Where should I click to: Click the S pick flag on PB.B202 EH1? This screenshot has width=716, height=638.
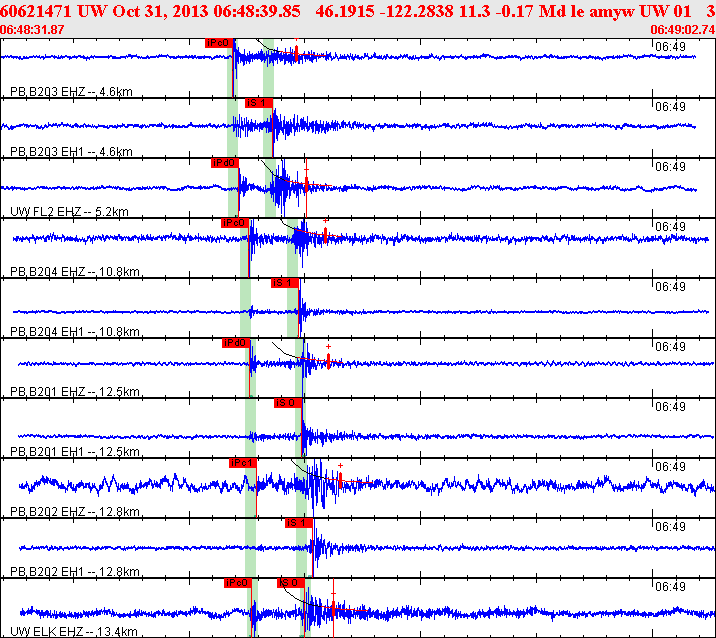pos(295,523)
